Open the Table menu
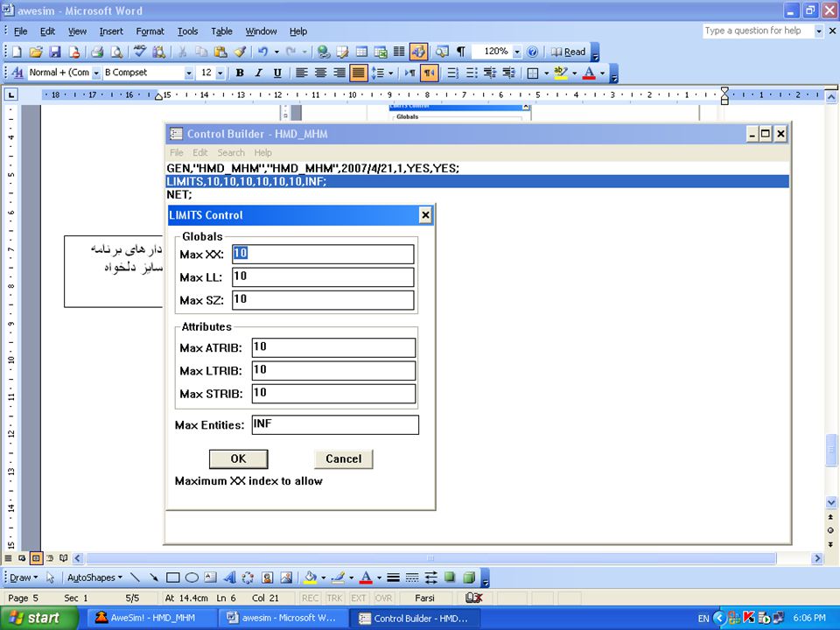 click(221, 31)
